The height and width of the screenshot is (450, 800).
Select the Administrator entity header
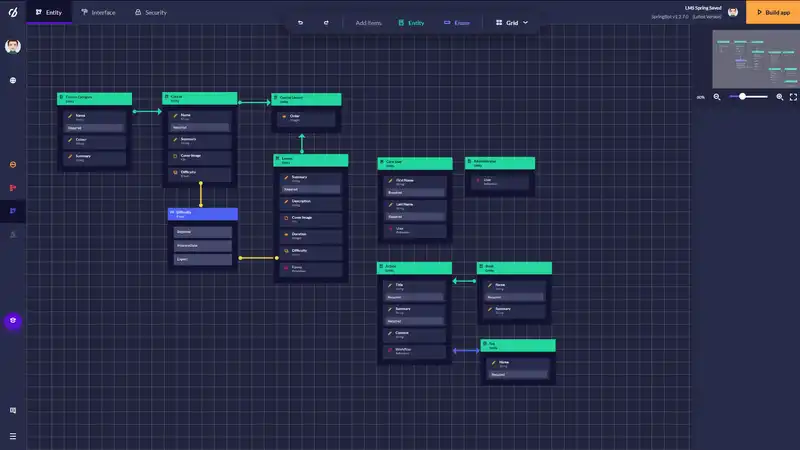499,162
